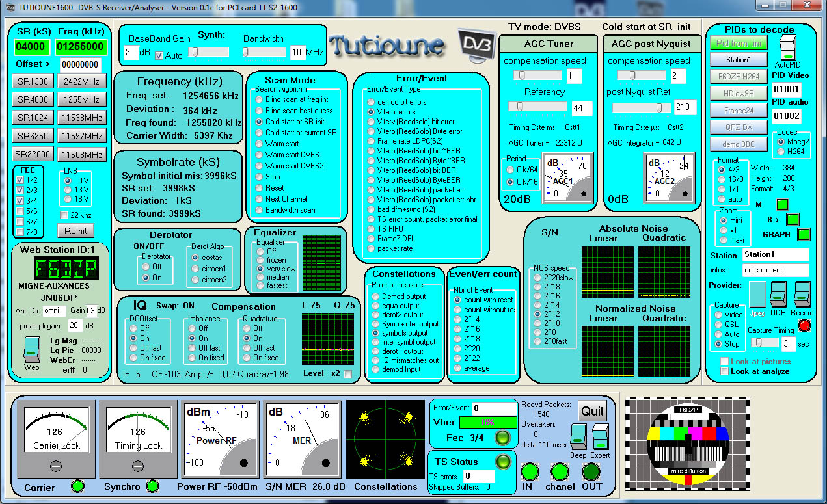Click the MER dB meter
827x504 pixels.
pos(302,441)
